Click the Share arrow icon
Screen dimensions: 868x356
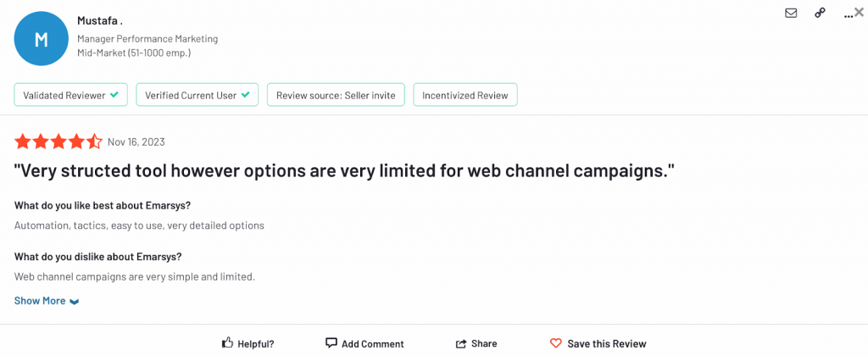461,343
